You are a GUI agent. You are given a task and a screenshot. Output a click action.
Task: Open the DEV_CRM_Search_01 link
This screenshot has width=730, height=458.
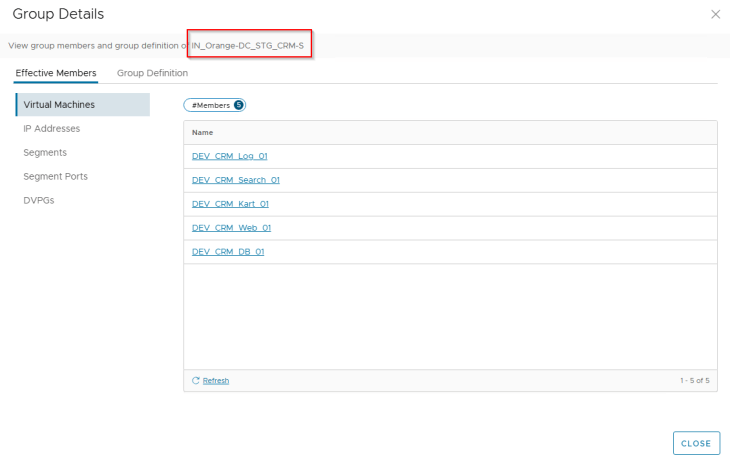click(235, 180)
